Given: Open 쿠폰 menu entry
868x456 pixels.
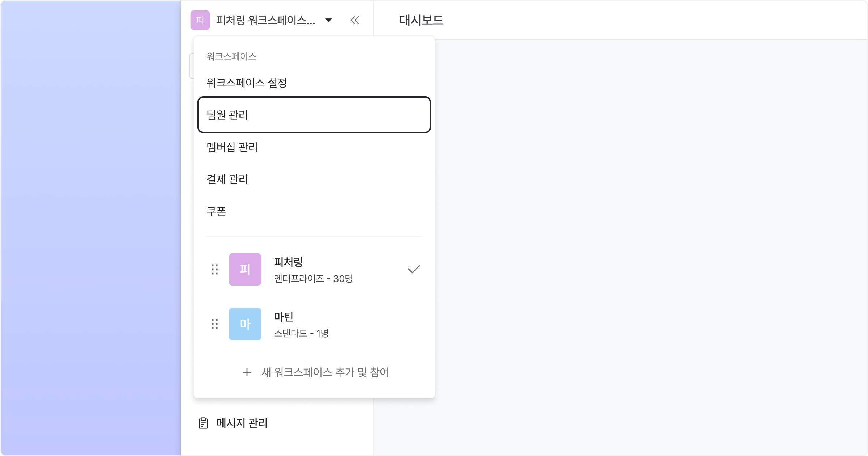Looking at the screenshot, I should pos(314,211).
